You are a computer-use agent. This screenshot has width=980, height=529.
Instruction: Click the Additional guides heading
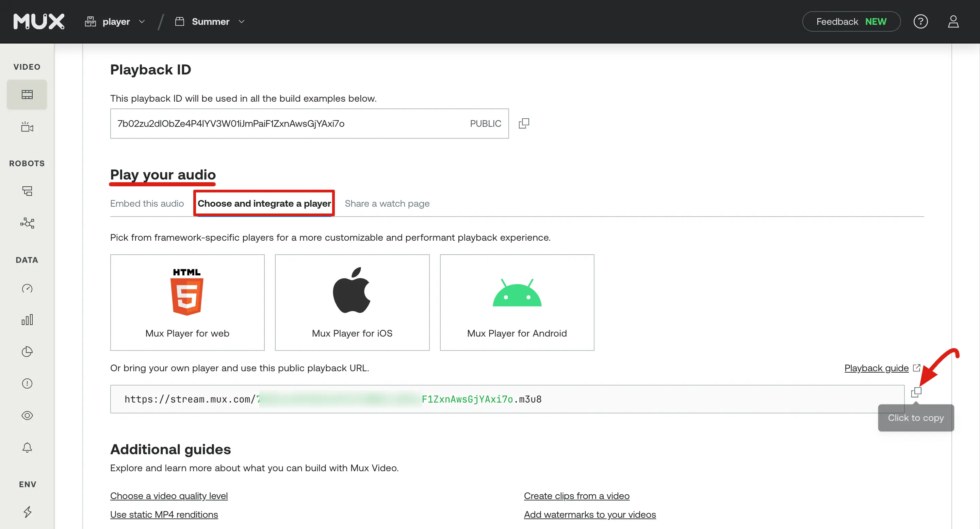coord(170,449)
